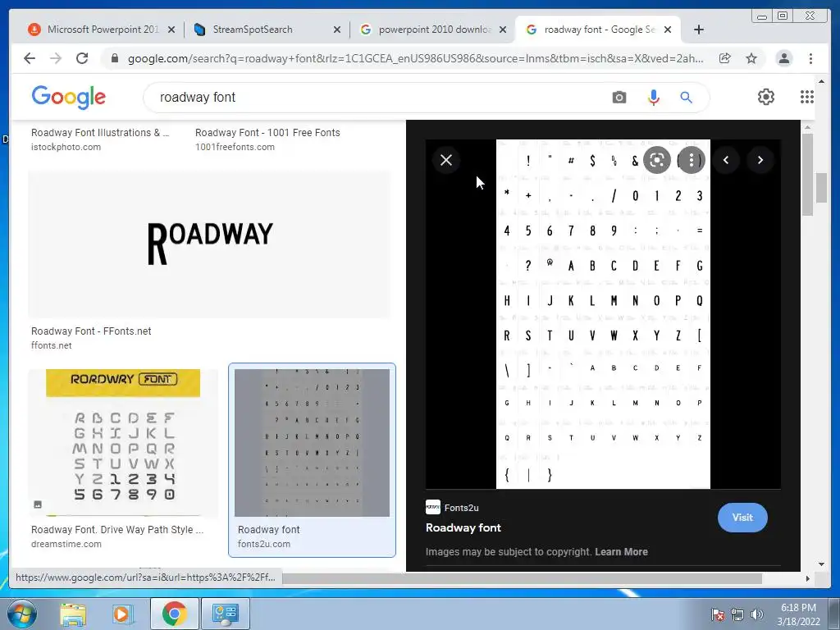Image resolution: width=840 pixels, height=630 pixels.
Task: Click into the roadway font search box
Action: (x=375, y=98)
